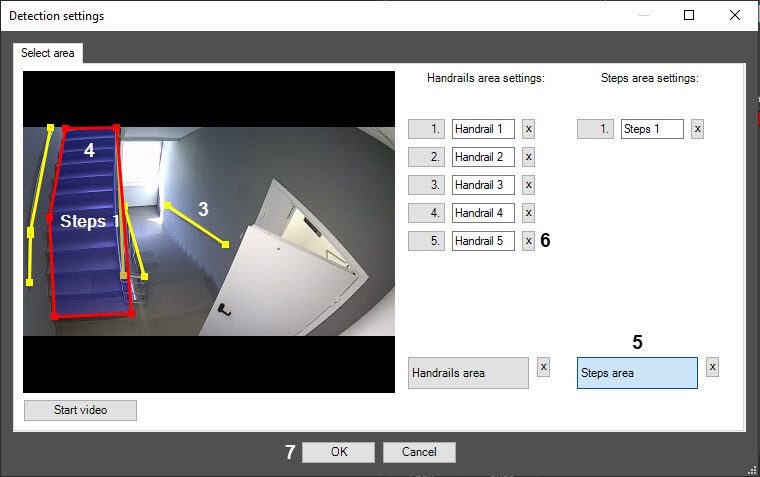Viewport: 760px width, 477px height.
Task: Click the Steps area button
Action: click(x=637, y=373)
